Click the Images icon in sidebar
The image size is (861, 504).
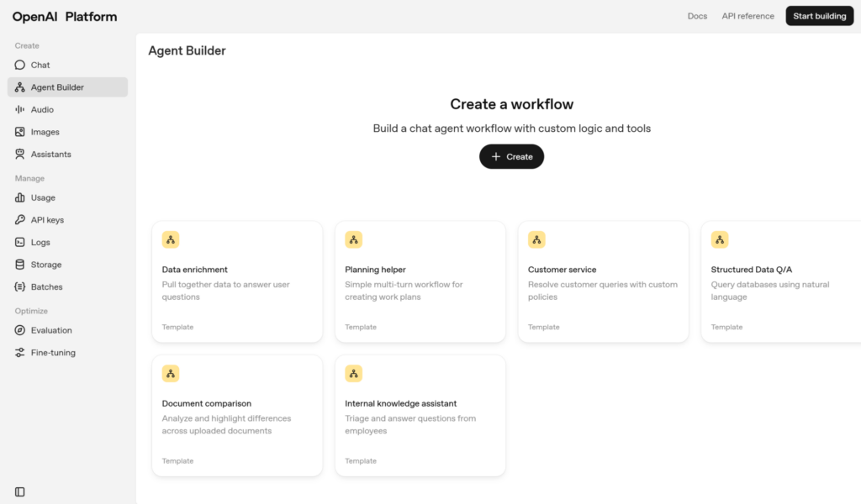click(20, 132)
